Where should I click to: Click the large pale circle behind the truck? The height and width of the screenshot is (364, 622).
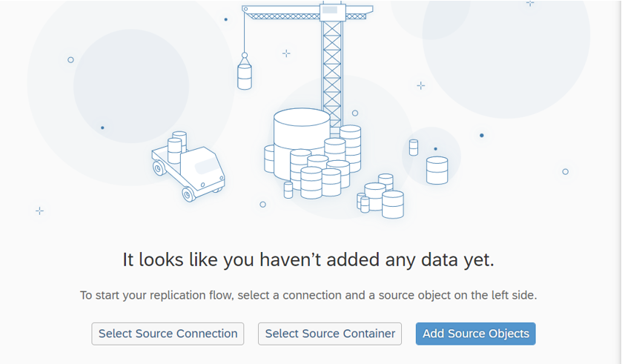(x=131, y=86)
